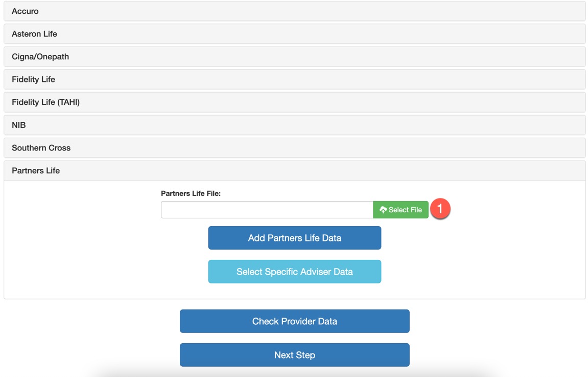The width and height of the screenshot is (588, 377).
Task: Click the cloud upload icon
Action: 383,210
